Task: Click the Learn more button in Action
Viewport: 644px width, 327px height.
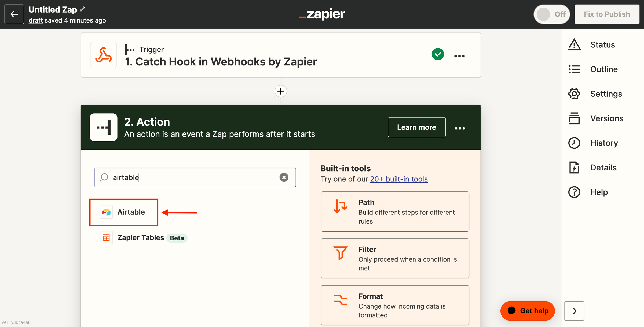Action: 416,127
